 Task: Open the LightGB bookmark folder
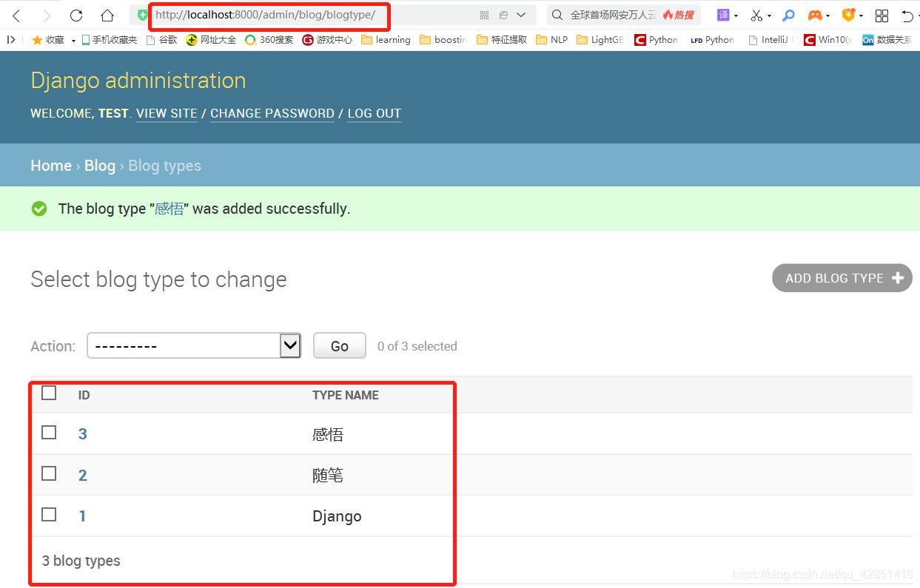[x=600, y=40]
